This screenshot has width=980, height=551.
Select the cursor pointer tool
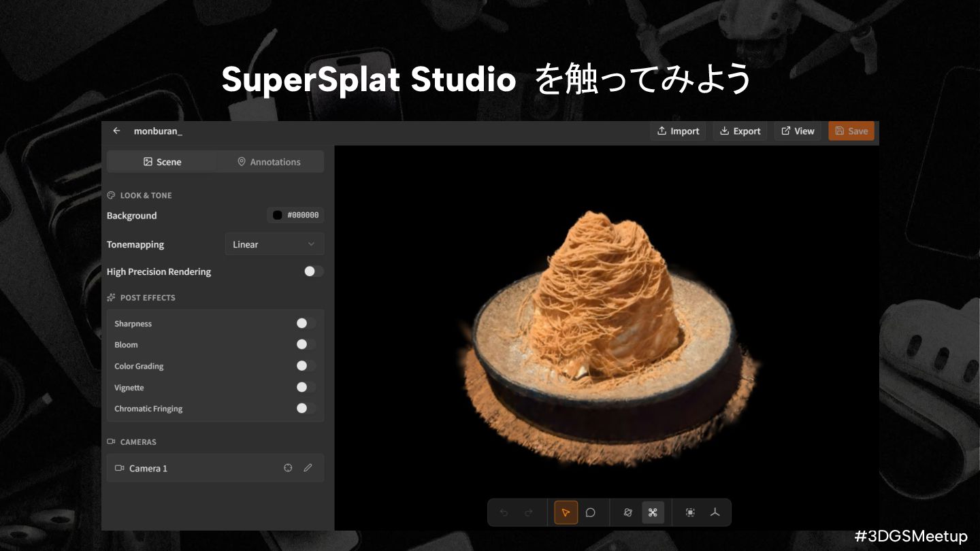[566, 513]
